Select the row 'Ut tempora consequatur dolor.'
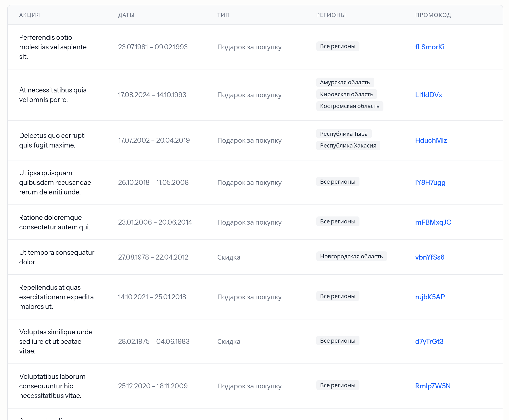The height and width of the screenshot is (420, 509). tap(255, 257)
